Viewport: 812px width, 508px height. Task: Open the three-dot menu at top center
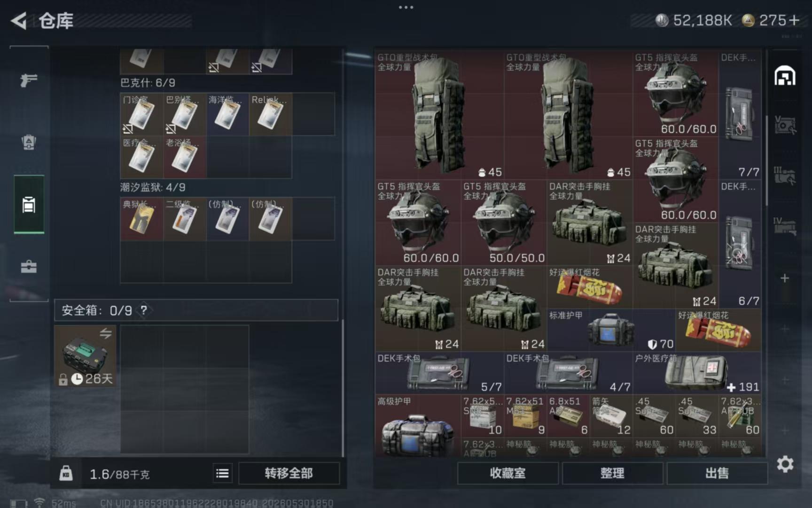click(x=406, y=7)
